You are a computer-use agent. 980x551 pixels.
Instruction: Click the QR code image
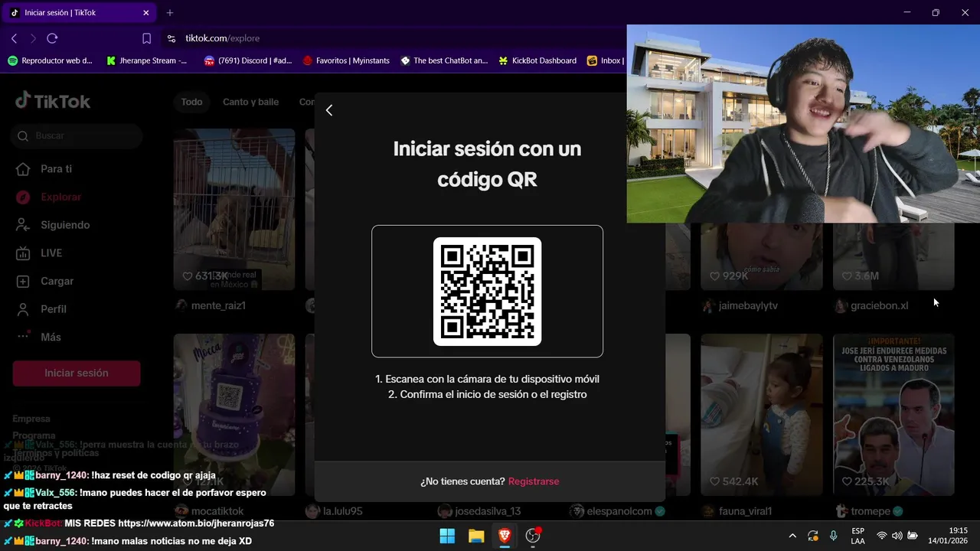point(487,292)
